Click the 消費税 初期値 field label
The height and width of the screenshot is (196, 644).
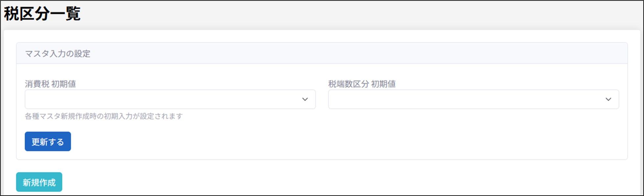tap(50, 84)
